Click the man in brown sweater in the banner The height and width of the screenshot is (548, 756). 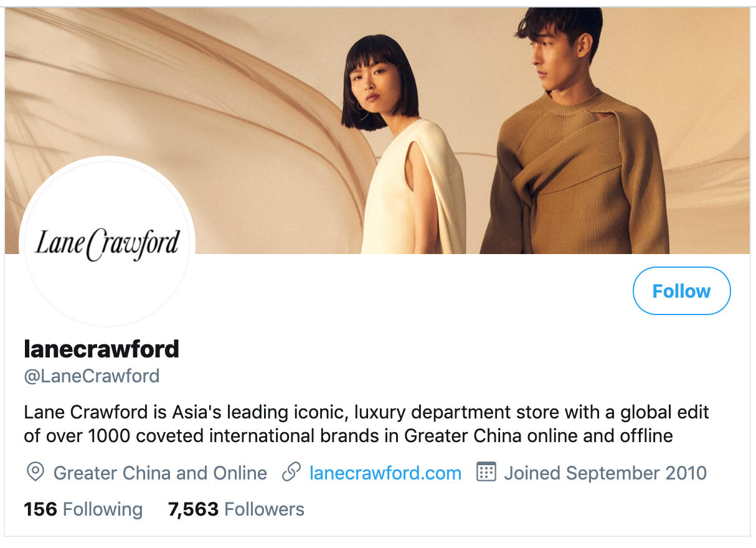pos(573,137)
